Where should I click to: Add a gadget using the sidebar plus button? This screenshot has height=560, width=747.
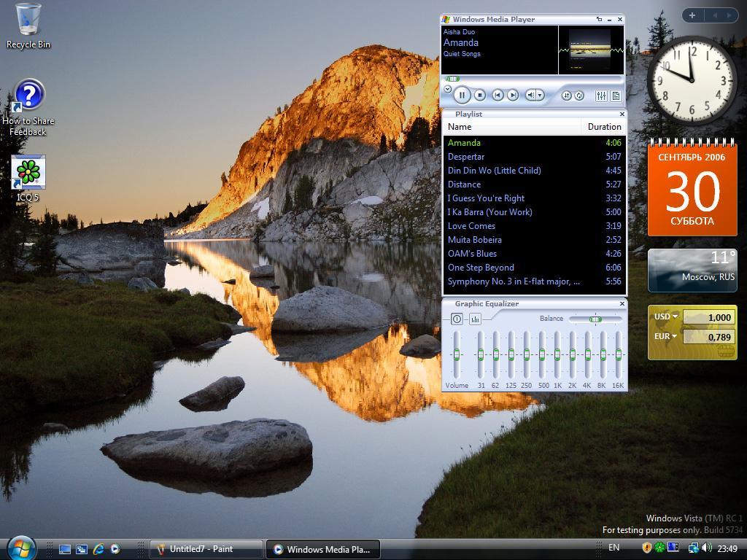(692, 15)
